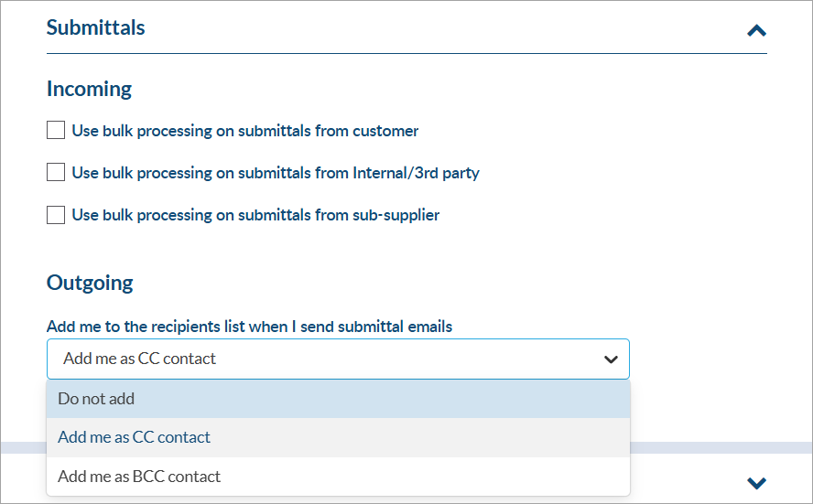Click the selected 'Add me as CC contact' field text
Screen dimensions: 813x504
(139, 359)
